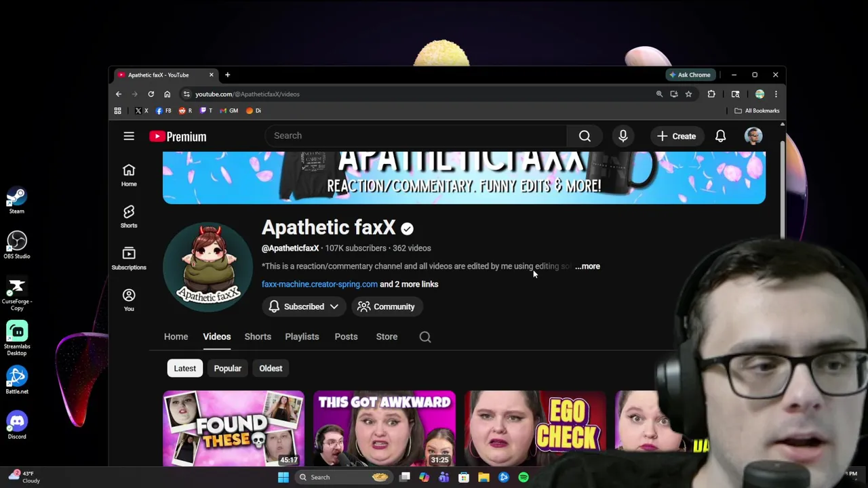Screen dimensions: 868x488
Task: Sort videos by Latest chip
Action: point(184,369)
